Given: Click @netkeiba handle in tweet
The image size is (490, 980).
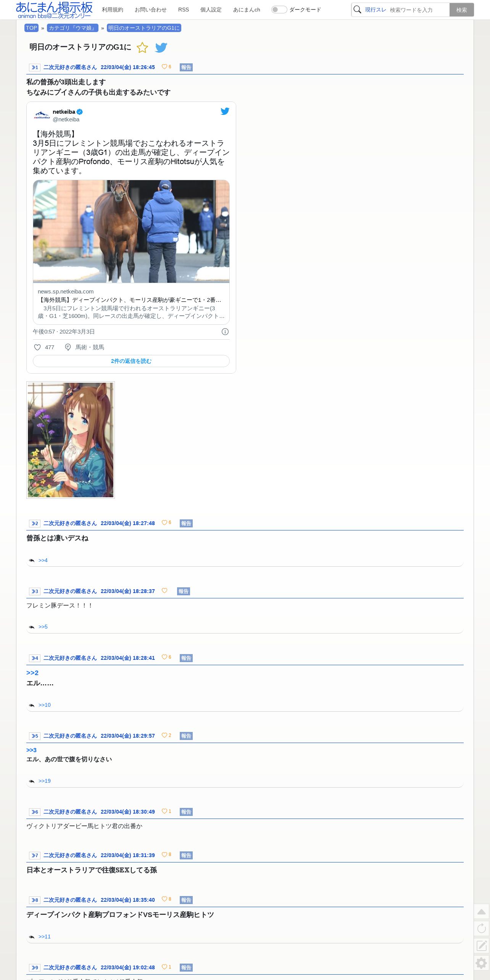Looking at the screenshot, I should pos(66,119).
